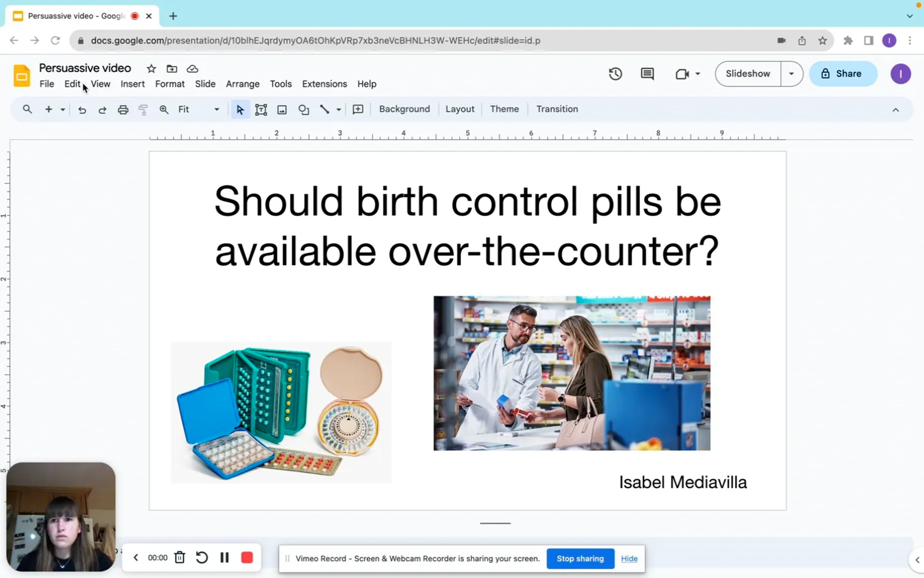Star the Persuassive video document
Viewport: 924px width, 578px height.
tap(151, 69)
